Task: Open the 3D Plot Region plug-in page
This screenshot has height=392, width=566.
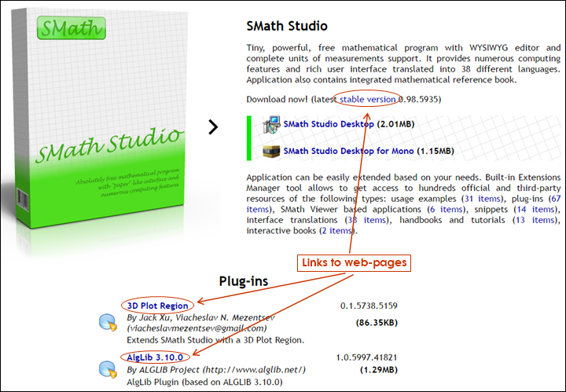Action: pyautogui.click(x=158, y=306)
